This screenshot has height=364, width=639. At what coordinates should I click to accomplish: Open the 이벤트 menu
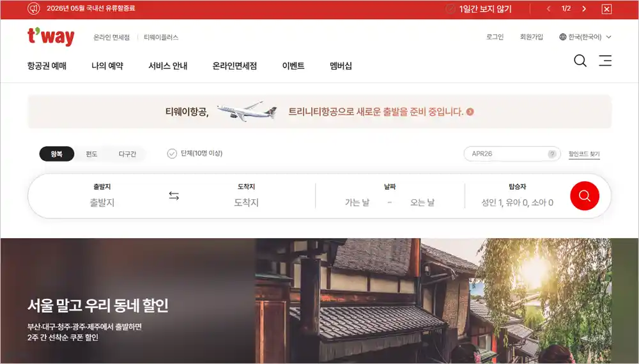tap(293, 66)
